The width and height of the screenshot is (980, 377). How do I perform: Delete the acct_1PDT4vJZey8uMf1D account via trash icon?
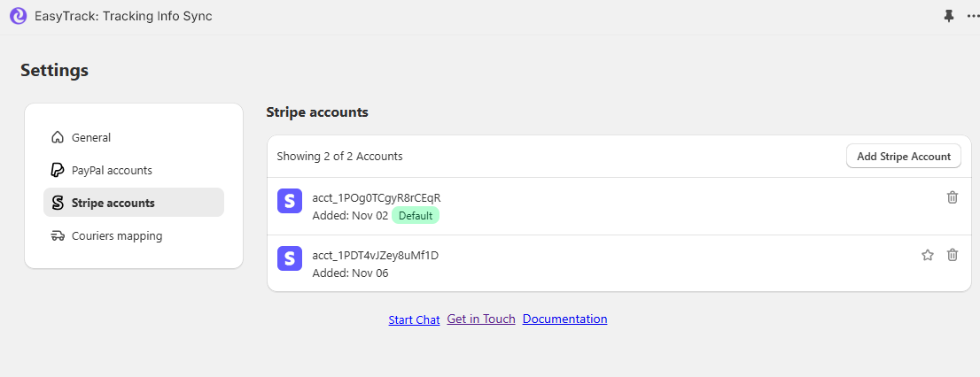(x=952, y=255)
